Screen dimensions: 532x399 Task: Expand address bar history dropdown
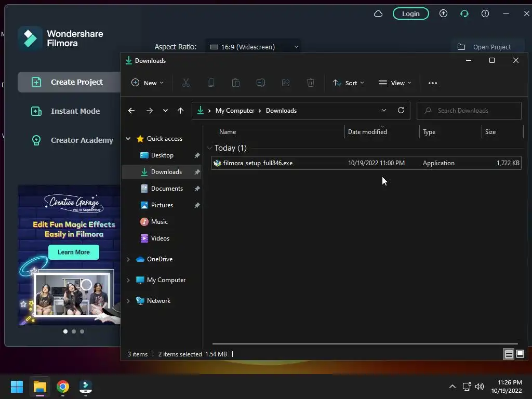pyautogui.click(x=384, y=110)
